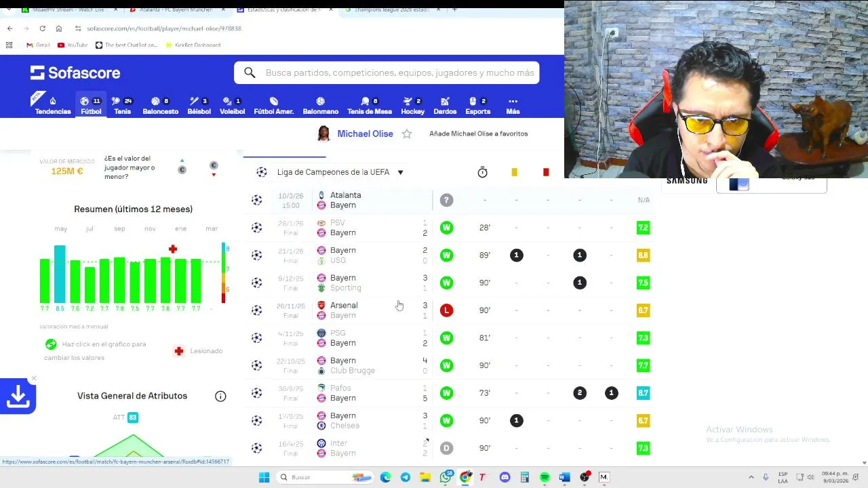Click the green chart values toggle icon
Viewport: 868px width, 488px height.
pyautogui.click(x=51, y=345)
